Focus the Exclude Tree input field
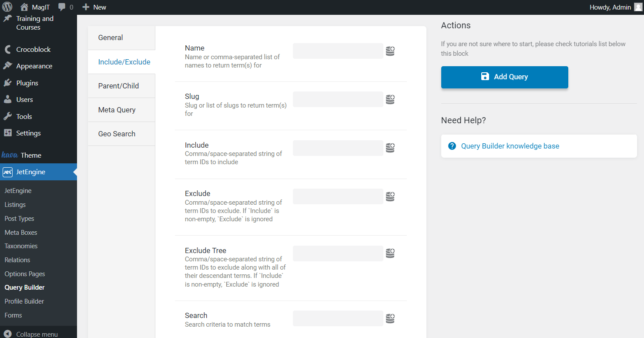Screen dimensions: 644x338 point(338,253)
